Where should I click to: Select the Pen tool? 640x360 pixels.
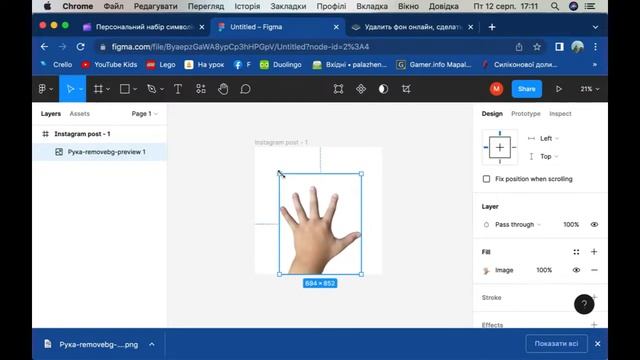point(151,89)
